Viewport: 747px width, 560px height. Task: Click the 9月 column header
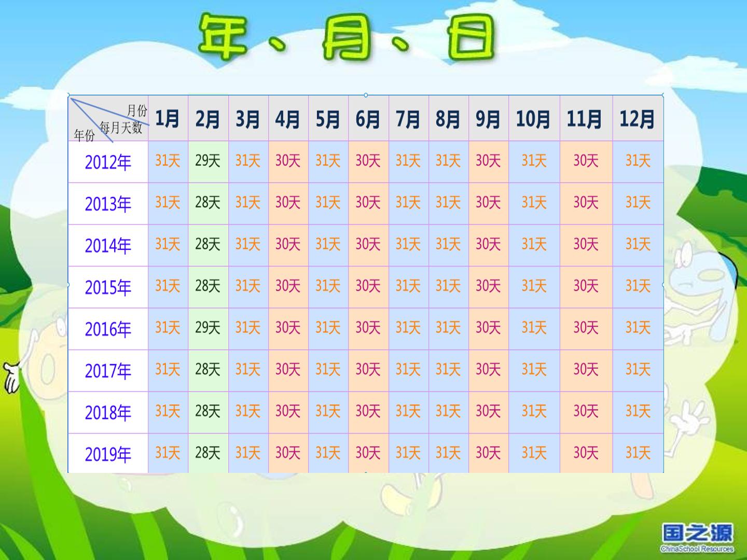pos(488,119)
